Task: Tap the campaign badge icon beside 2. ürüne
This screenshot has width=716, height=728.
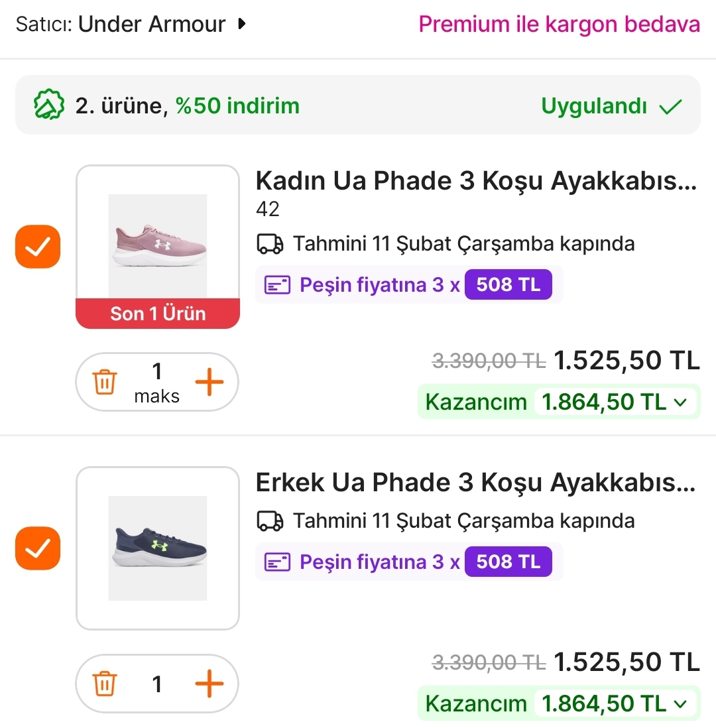Action: [48, 105]
